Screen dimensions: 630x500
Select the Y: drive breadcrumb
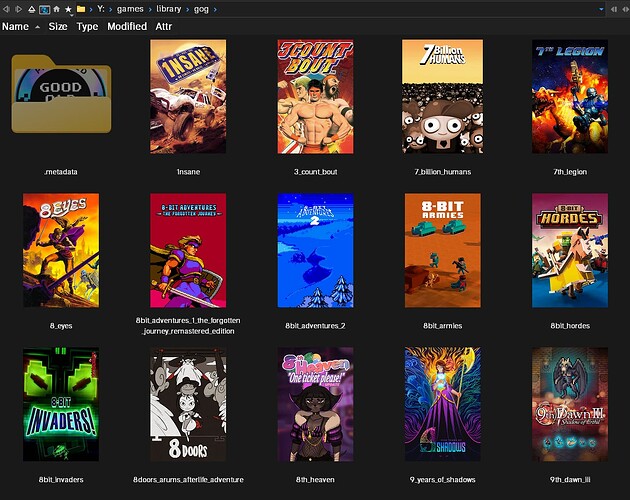tap(100, 9)
